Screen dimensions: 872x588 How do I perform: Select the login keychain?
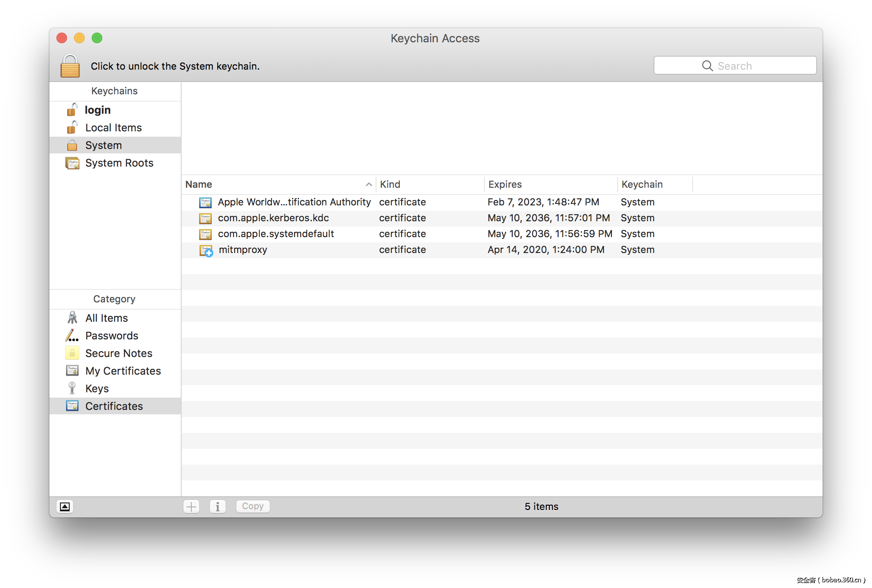(x=97, y=110)
